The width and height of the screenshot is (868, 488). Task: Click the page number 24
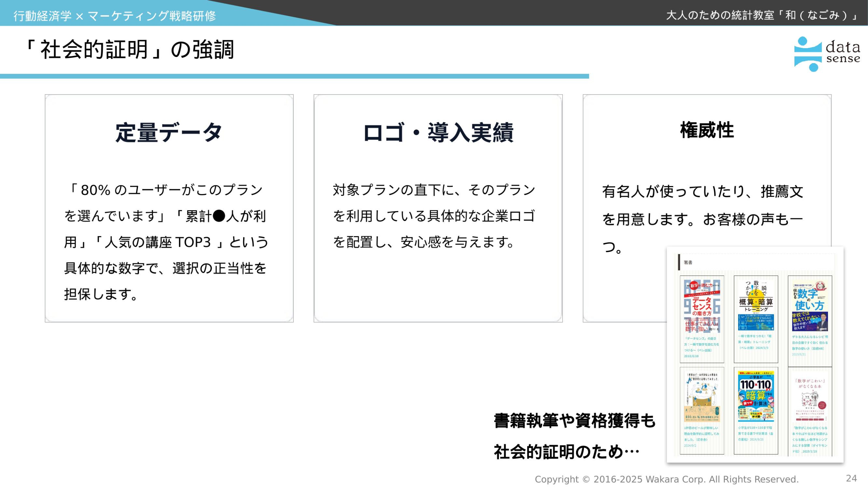[x=851, y=478]
